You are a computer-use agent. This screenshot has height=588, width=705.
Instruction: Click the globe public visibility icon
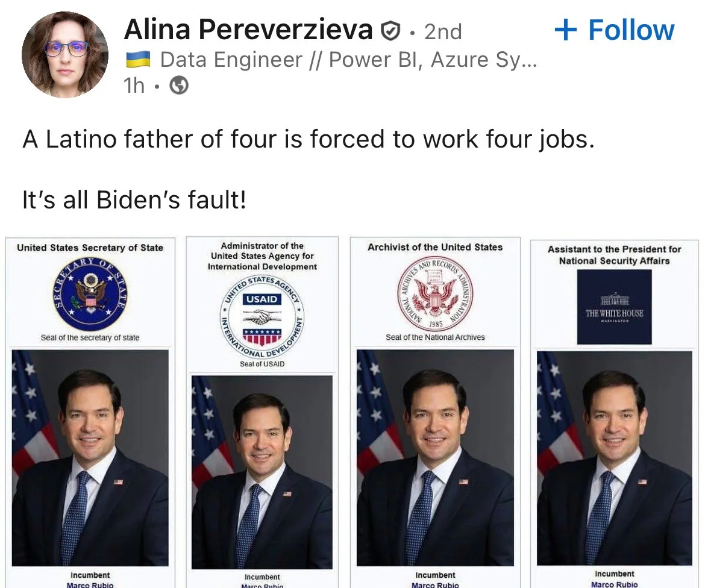point(179,87)
